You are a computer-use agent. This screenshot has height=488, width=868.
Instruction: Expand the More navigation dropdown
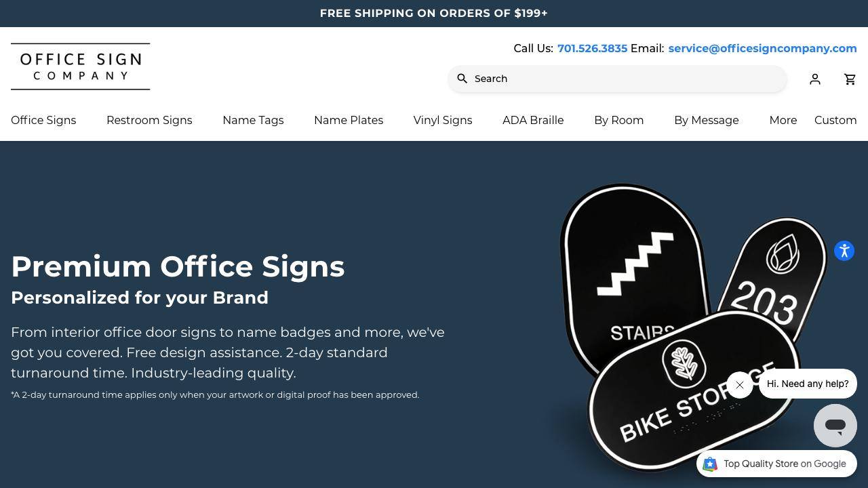pos(783,121)
